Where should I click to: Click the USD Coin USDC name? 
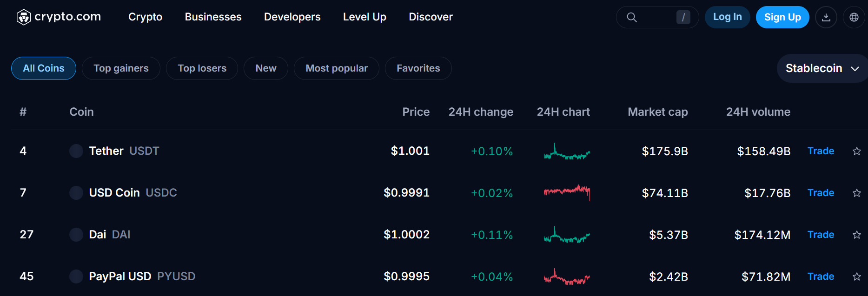click(133, 193)
